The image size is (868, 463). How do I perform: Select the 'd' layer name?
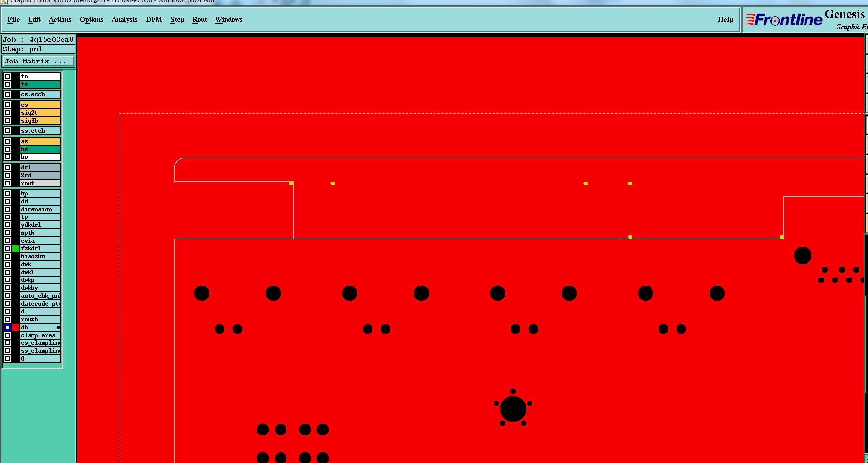click(40, 311)
